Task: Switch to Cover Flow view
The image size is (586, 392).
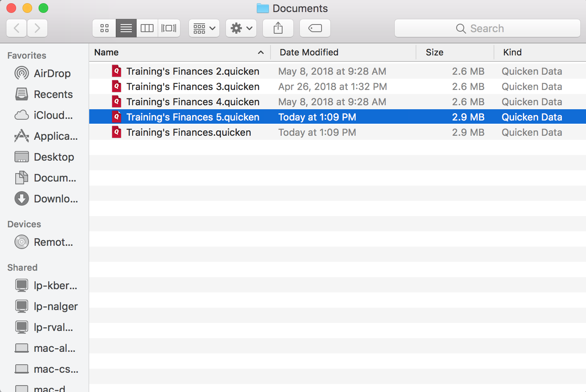Action: tap(169, 28)
